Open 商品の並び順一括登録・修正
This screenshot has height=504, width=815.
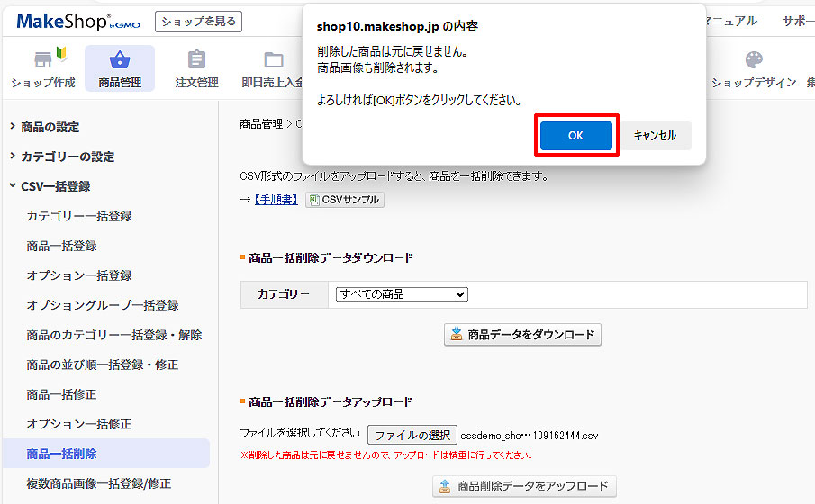pos(103,364)
